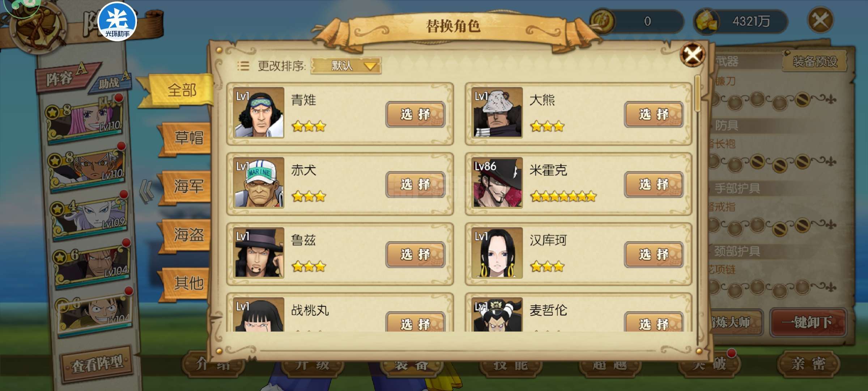Click the character list vertical scrollbar
The width and height of the screenshot is (868, 391).
(698, 210)
